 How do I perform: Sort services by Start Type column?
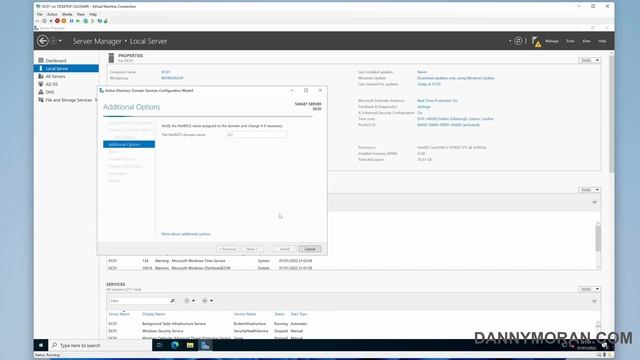299,314
